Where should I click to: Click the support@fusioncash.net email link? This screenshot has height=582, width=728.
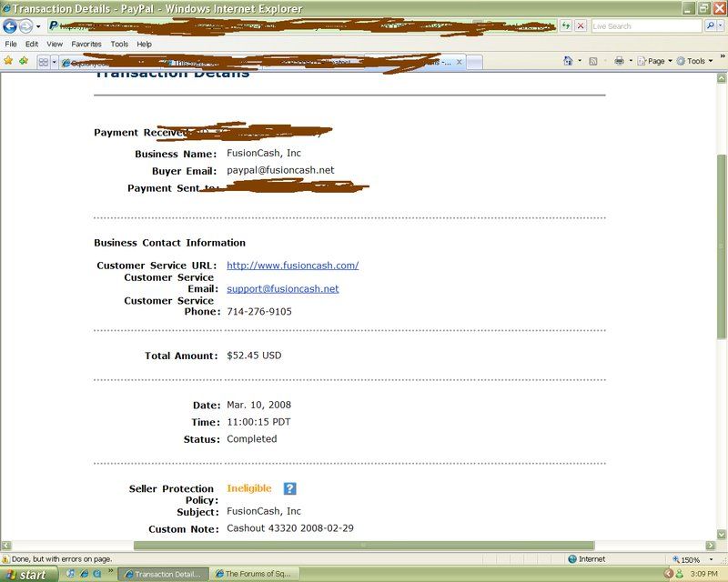pyautogui.click(x=282, y=289)
